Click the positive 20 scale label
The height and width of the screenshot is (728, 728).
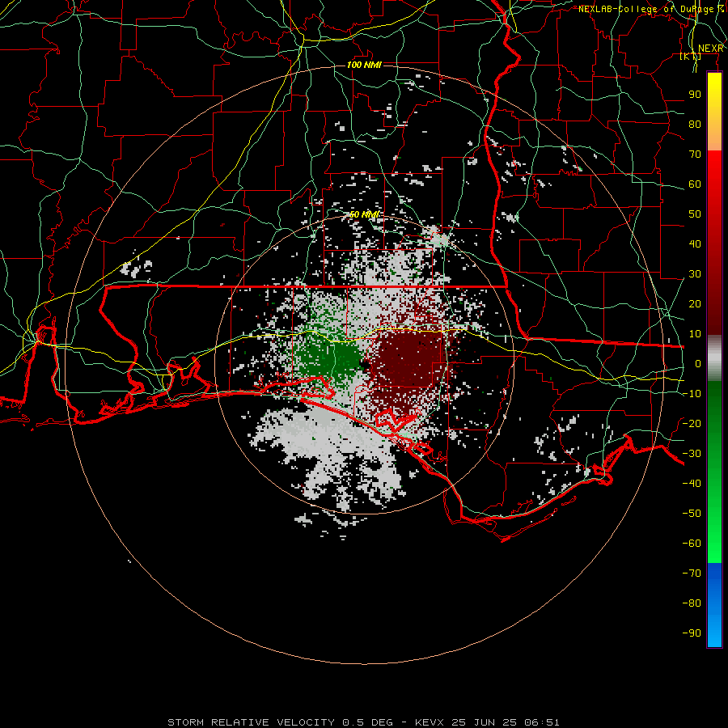(695, 303)
